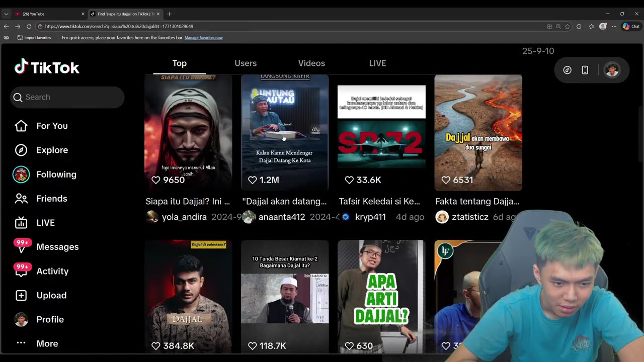
Task: Open the profile avatar at top right
Action: coord(612,70)
